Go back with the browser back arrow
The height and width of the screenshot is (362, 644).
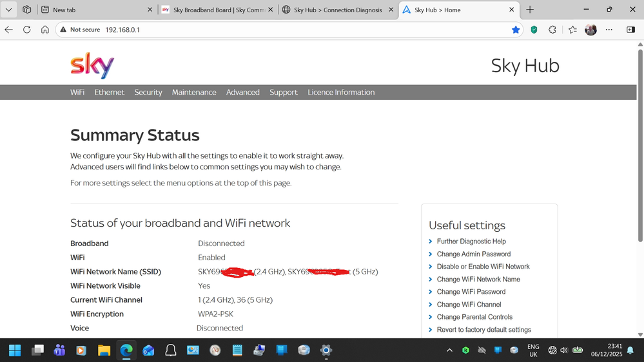point(8,30)
